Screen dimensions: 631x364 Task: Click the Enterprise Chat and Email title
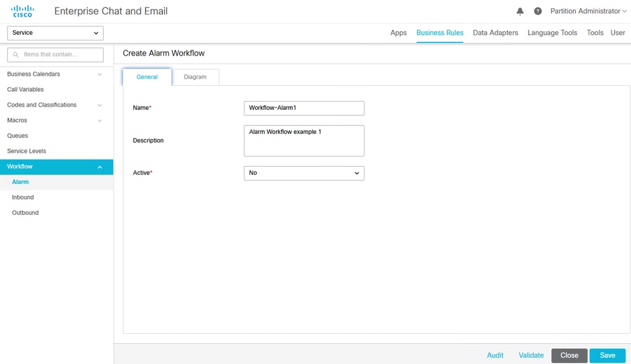tap(111, 11)
